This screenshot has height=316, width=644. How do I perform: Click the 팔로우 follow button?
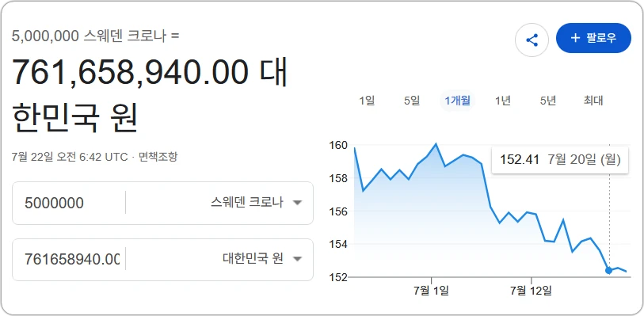pyautogui.click(x=593, y=38)
